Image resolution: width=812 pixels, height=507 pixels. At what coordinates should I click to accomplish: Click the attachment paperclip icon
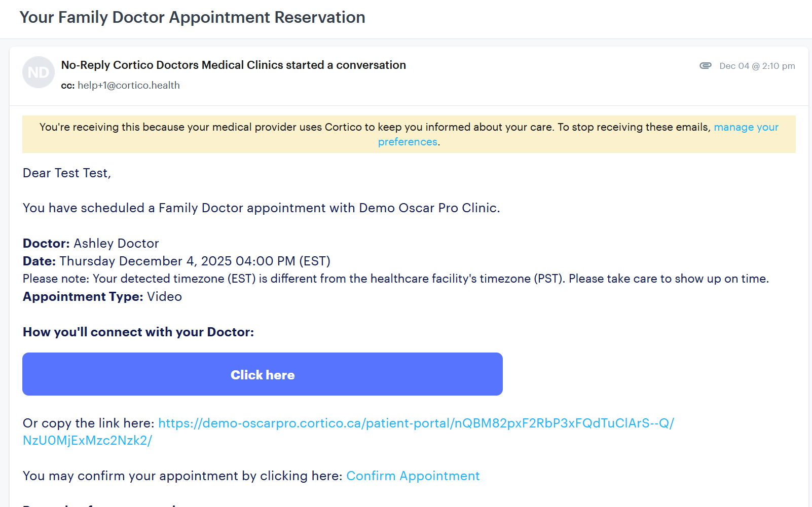tap(705, 66)
